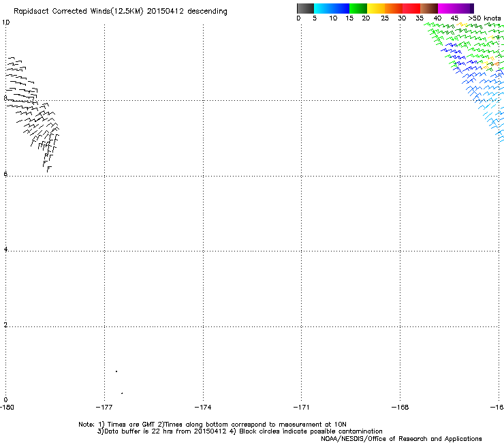The image size is (504, 443).
Task: Click the latitude '6' axis label
Action: tap(5, 174)
